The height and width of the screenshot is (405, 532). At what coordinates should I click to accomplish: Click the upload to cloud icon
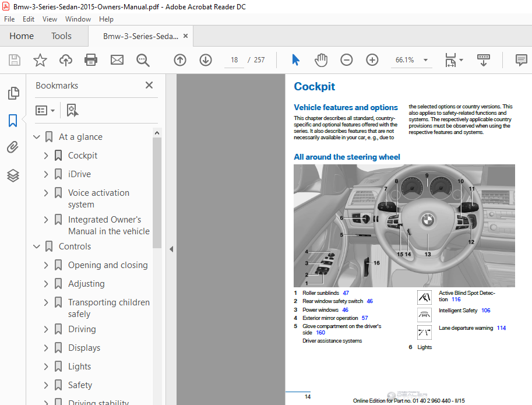click(x=66, y=60)
